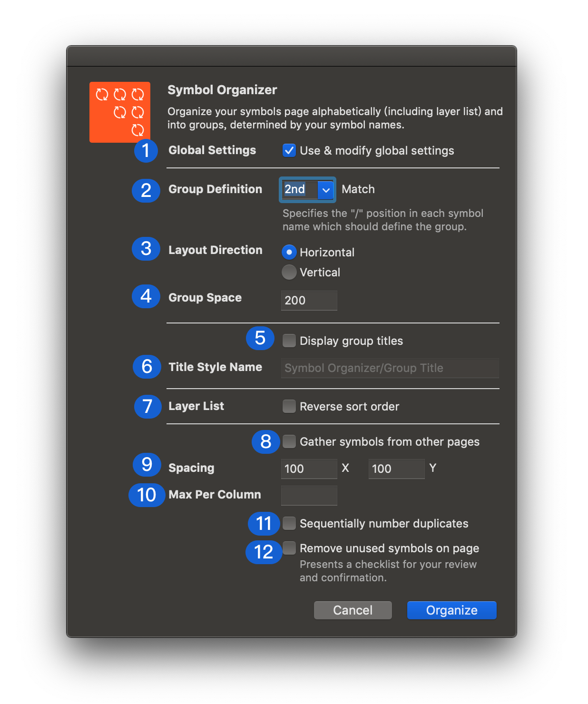Check Sequentially number duplicates

click(x=289, y=524)
